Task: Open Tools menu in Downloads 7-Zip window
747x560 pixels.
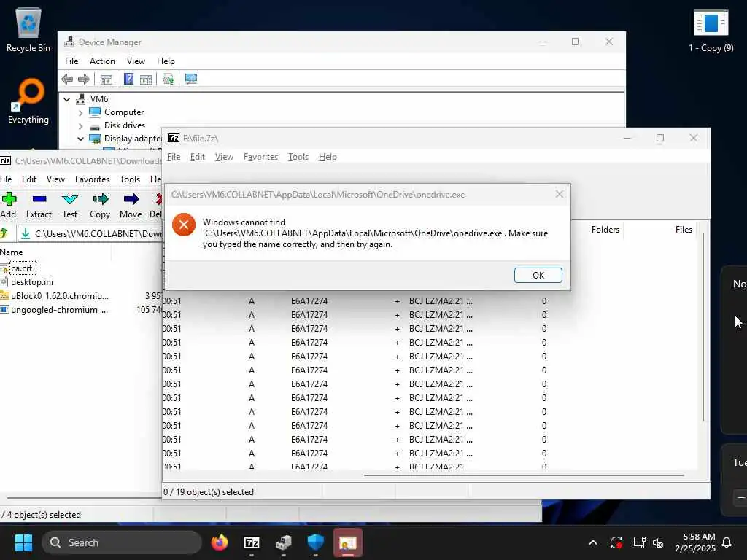Action: 130,179
